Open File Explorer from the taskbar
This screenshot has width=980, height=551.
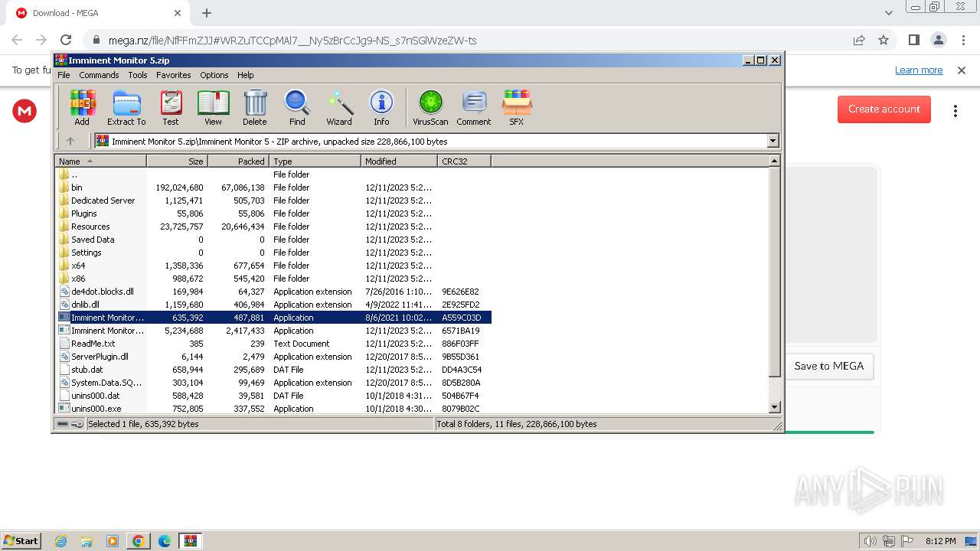tap(87, 541)
